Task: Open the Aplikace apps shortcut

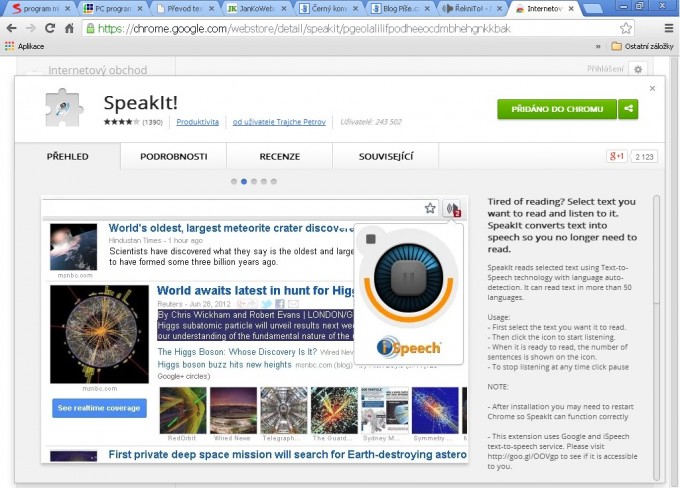Action: tap(24, 46)
